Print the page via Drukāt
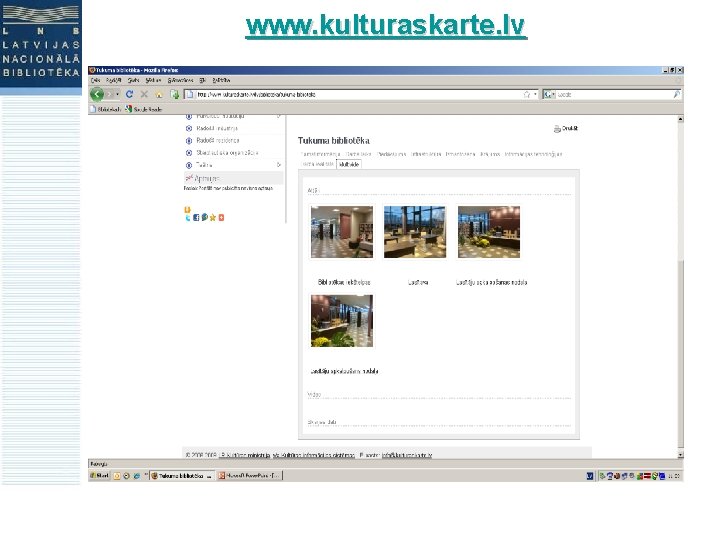The width and height of the screenshot is (720, 540). (x=566, y=129)
